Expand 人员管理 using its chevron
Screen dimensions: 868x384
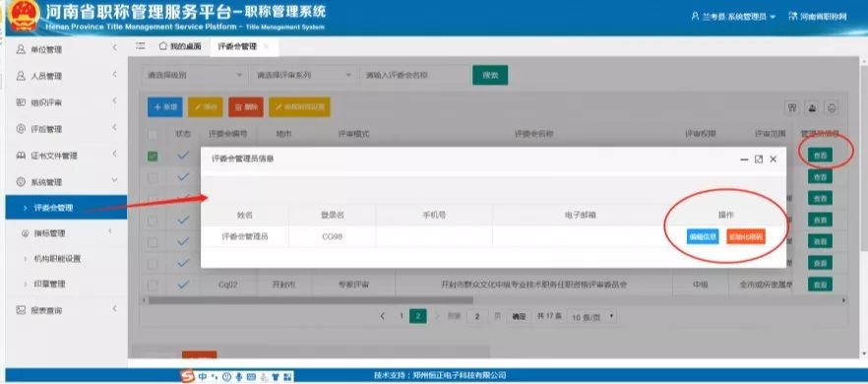click(x=114, y=74)
